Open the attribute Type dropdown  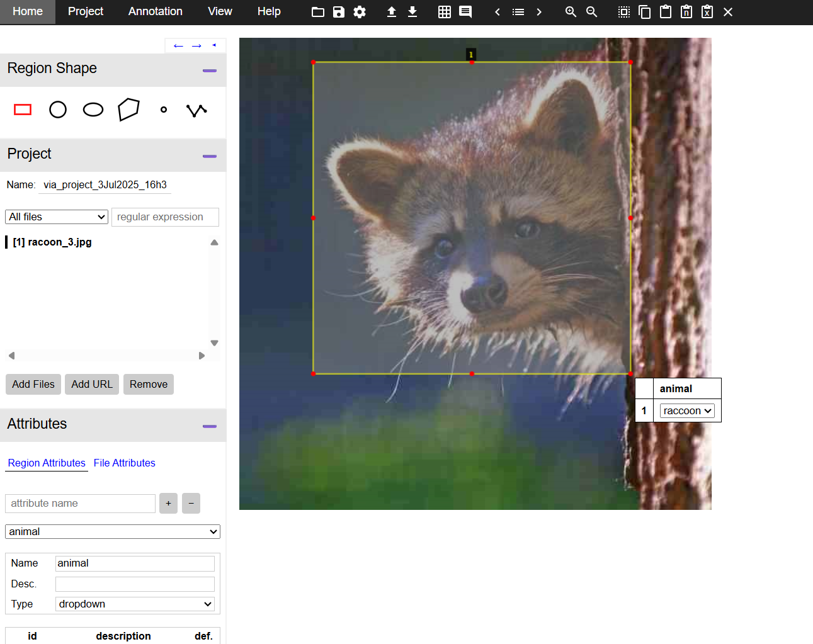pyautogui.click(x=135, y=604)
